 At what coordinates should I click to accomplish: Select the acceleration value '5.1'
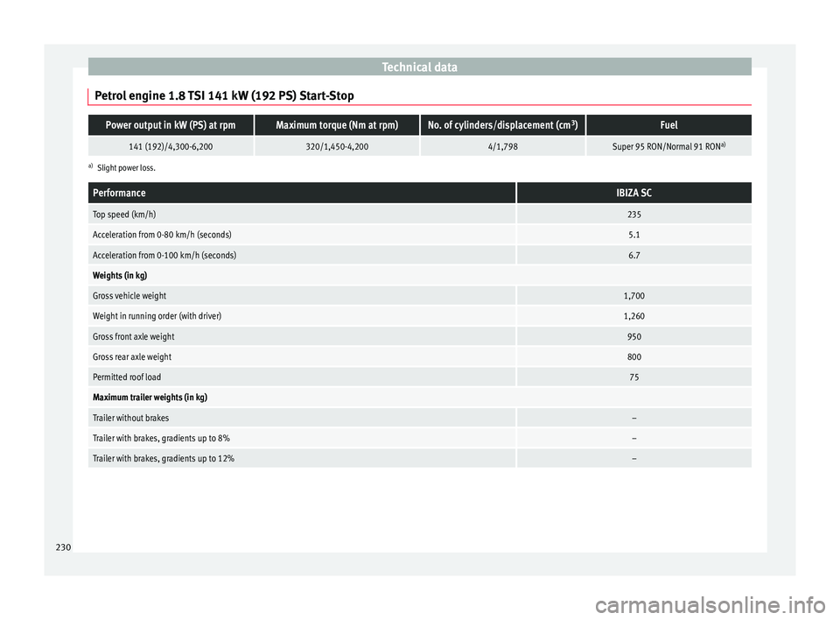click(x=633, y=235)
